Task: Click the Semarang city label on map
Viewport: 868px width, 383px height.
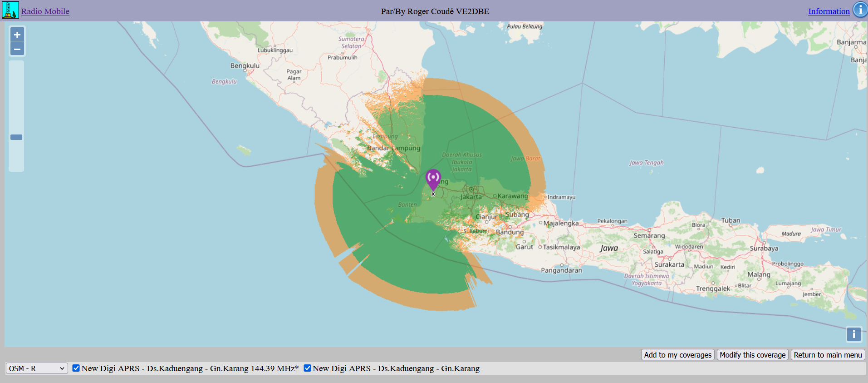Action: pyautogui.click(x=649, y=236)
